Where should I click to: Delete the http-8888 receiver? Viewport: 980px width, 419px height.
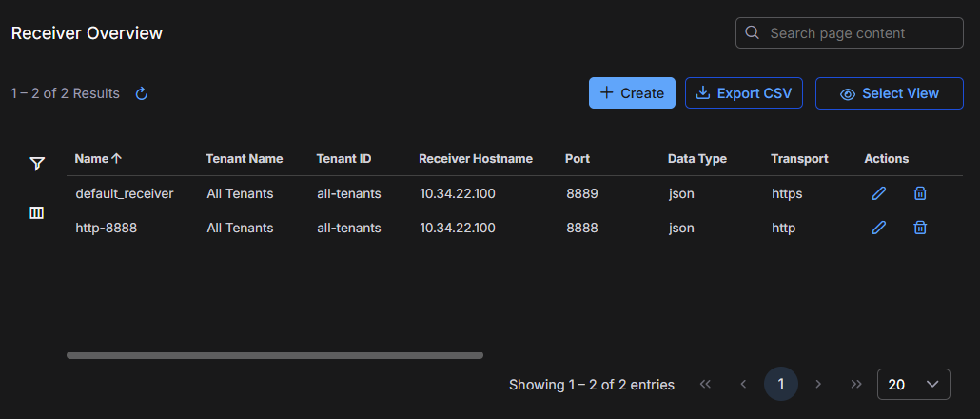[920, 228]
